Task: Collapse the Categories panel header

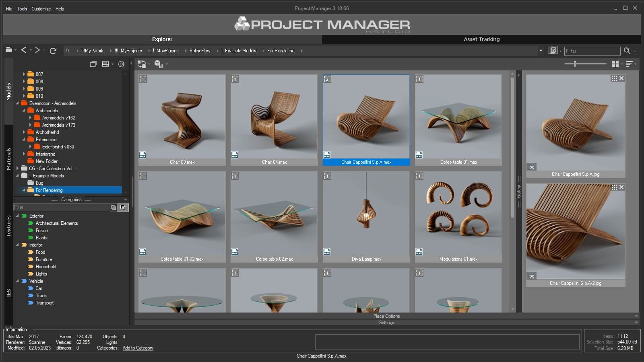Action: point(71,200)
